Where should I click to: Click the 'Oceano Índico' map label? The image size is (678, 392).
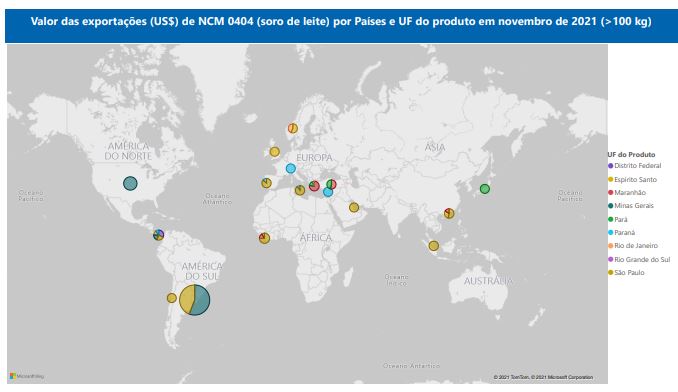point(397,280)
